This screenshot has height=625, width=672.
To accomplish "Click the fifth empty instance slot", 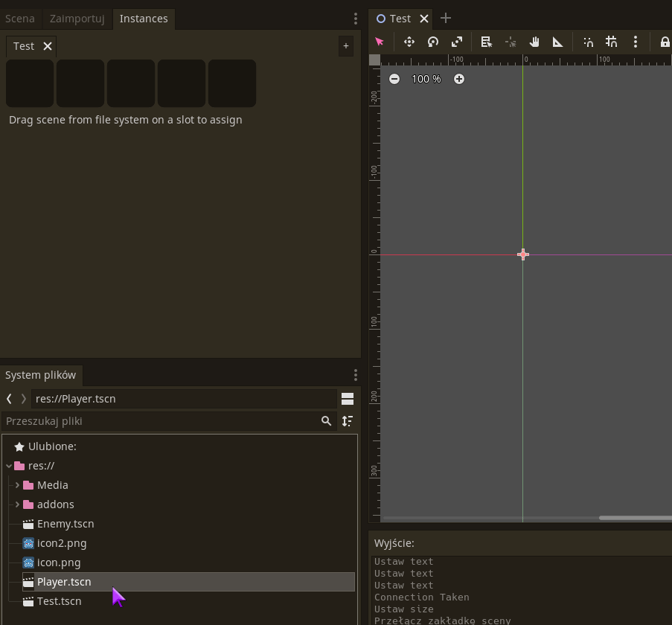I will point(232,83).
